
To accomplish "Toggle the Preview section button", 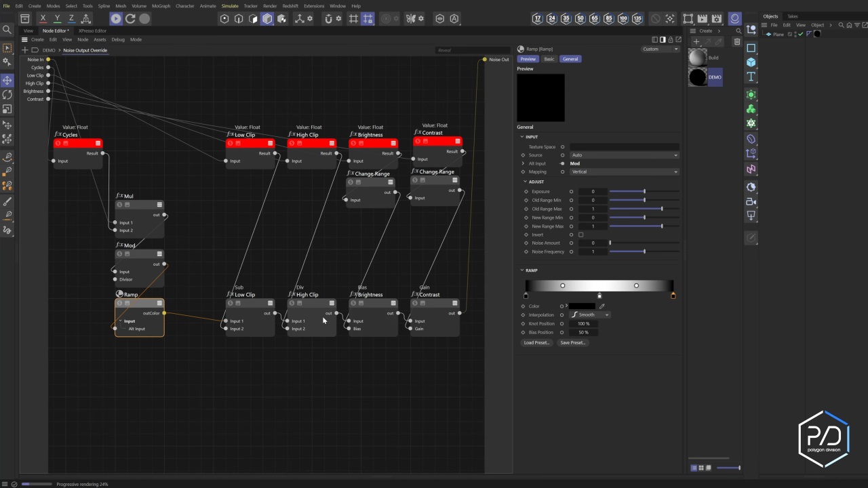I will coord(528,59).
